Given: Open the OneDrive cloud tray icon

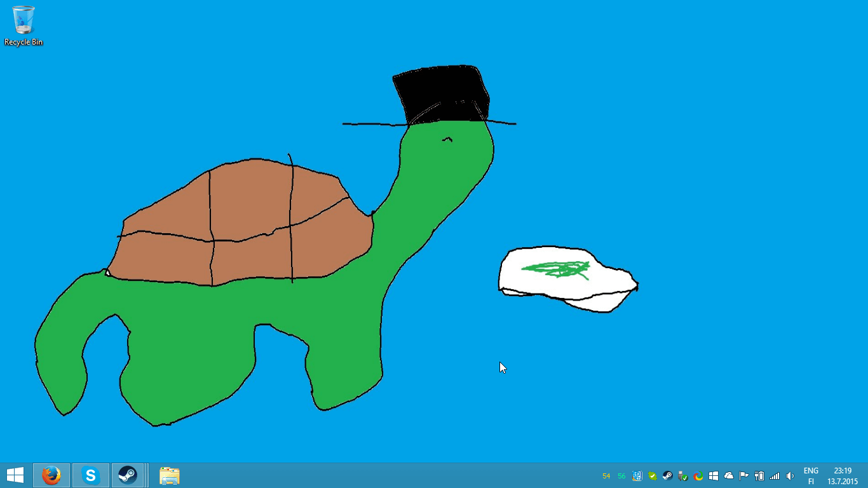Looking at the screenshot, I should point(729,476).
